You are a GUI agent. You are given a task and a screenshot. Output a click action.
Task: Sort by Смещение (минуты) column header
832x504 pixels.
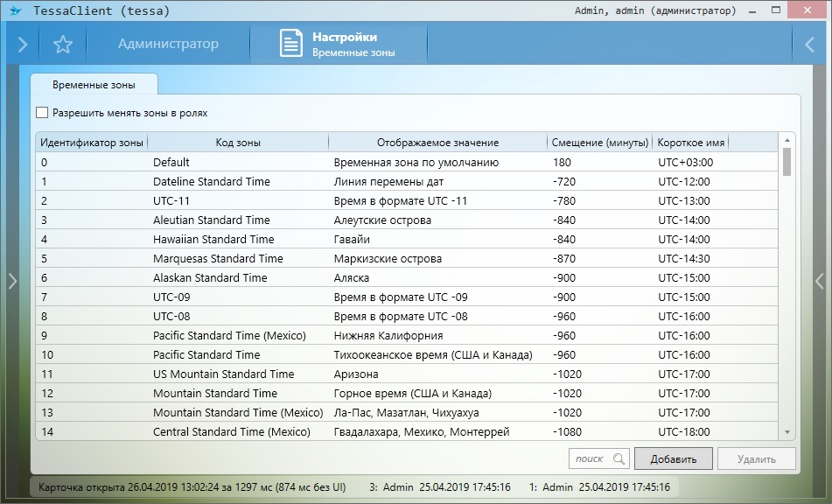point(600,143)
